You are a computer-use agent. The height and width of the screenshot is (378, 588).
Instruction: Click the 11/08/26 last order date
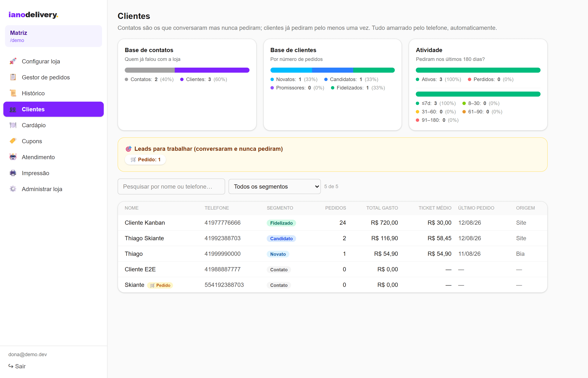(470, 254)
